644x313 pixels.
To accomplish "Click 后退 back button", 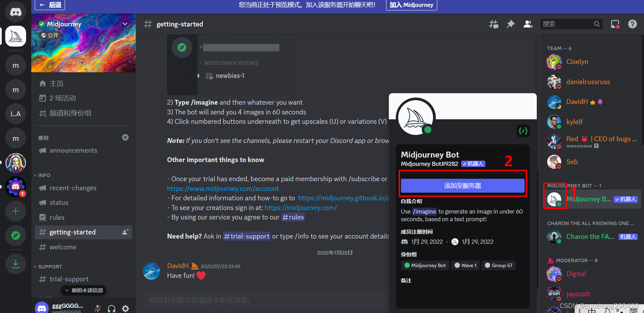I will pyautogui.click(x=50, y=5).
